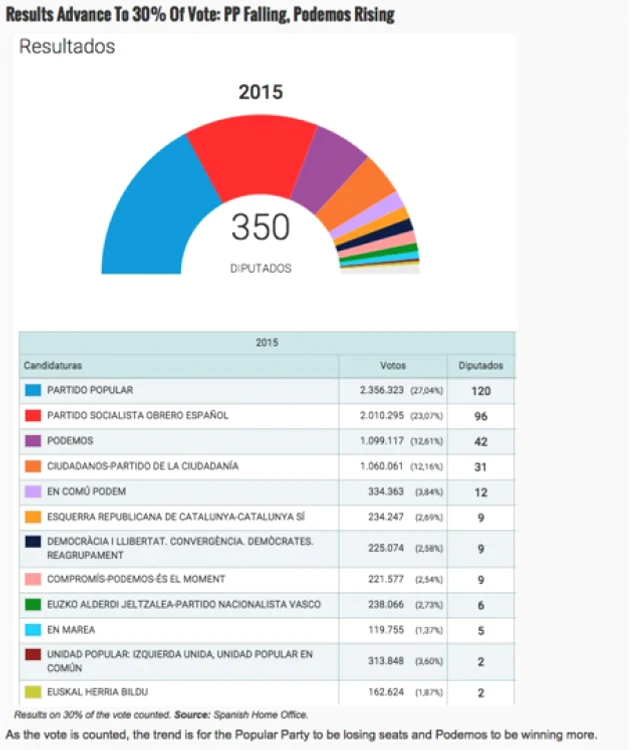The height and width of the screenshot is (750, 630).
Task: Click the 350 diputados total
Action: click(x=261, y=227)
